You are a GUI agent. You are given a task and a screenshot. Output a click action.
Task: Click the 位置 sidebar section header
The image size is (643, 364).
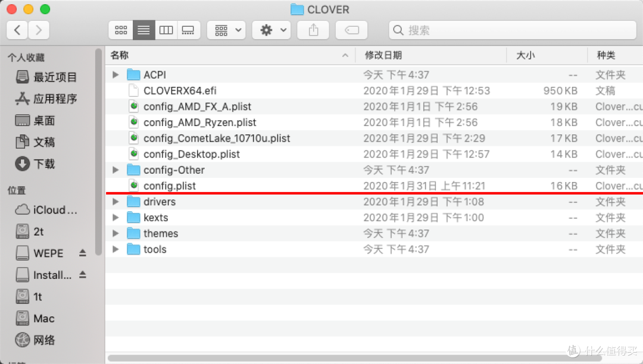(17, 190)
